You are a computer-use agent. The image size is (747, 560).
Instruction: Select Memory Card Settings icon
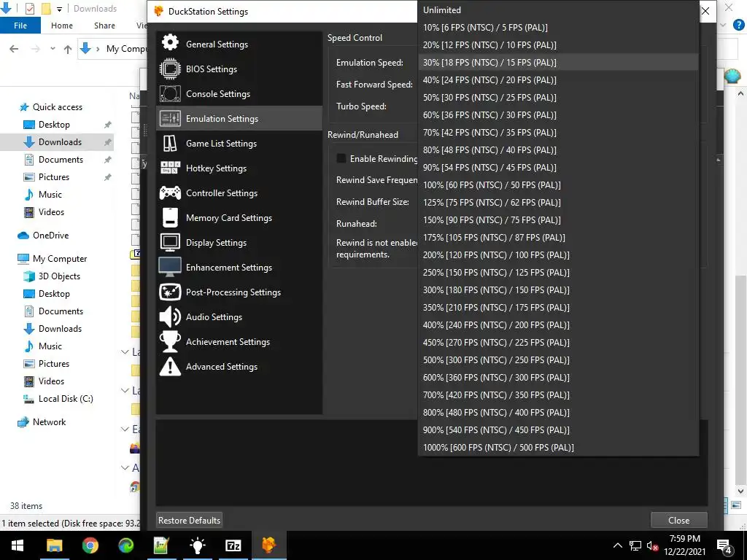170,217
